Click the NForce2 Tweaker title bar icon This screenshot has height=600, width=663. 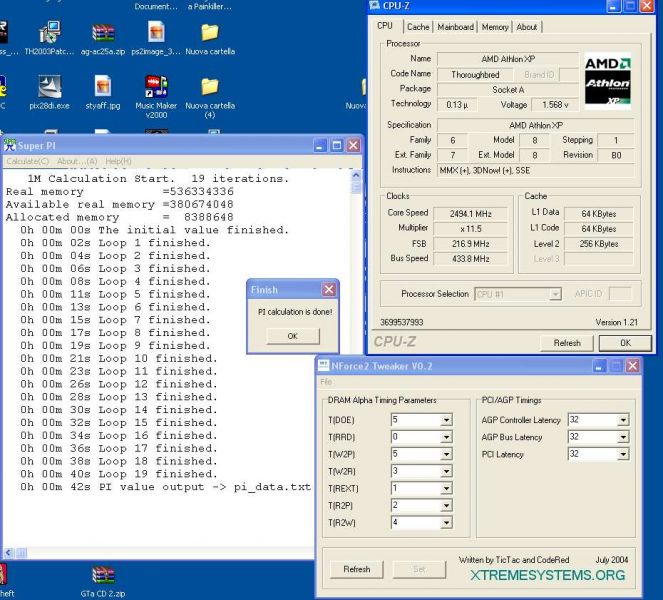[x=323, y=365]
